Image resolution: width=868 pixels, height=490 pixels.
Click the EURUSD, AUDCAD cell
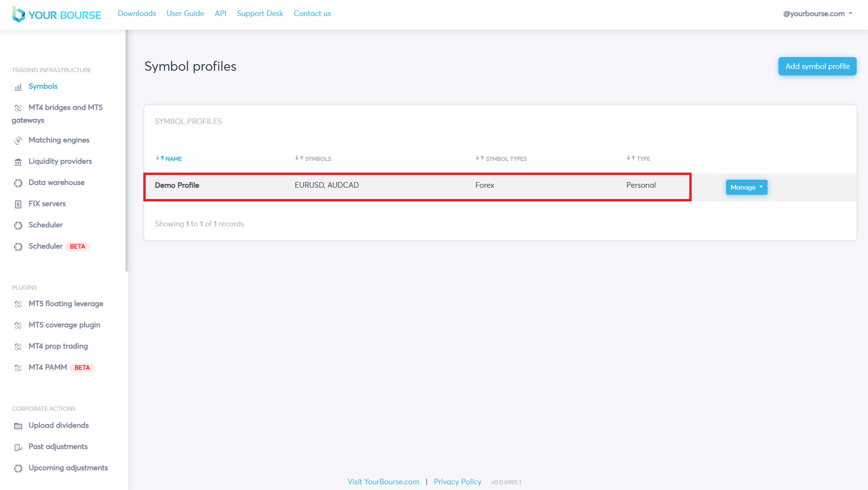point(327,185)
